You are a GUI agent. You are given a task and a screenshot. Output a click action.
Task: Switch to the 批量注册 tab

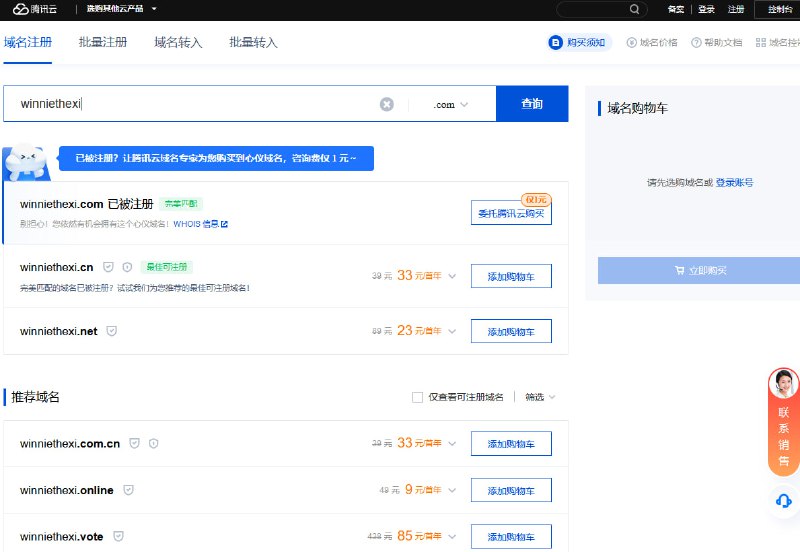(x=103, y=42)
